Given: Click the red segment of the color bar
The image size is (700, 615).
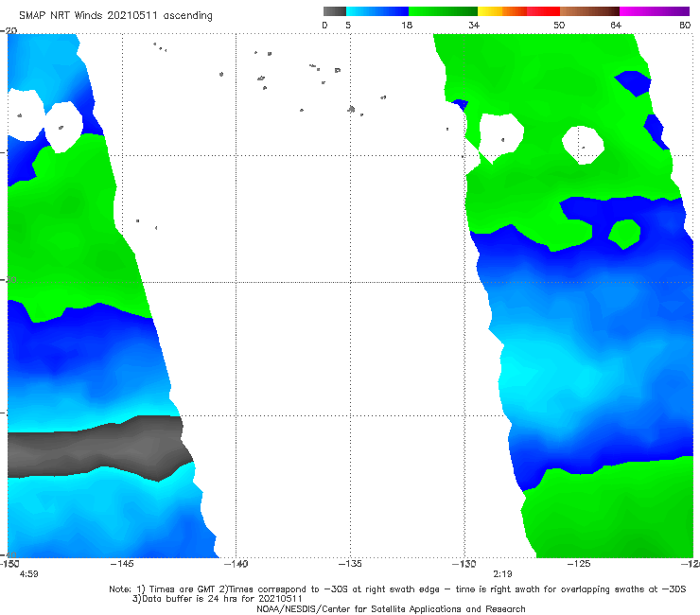Looking at the screenshot, I should (x=543, y=11).
